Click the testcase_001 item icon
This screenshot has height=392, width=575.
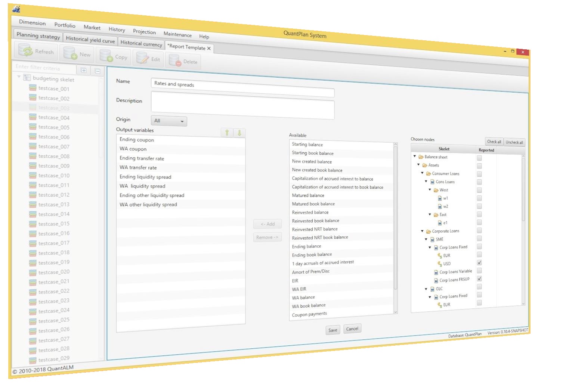coord(33,88)
